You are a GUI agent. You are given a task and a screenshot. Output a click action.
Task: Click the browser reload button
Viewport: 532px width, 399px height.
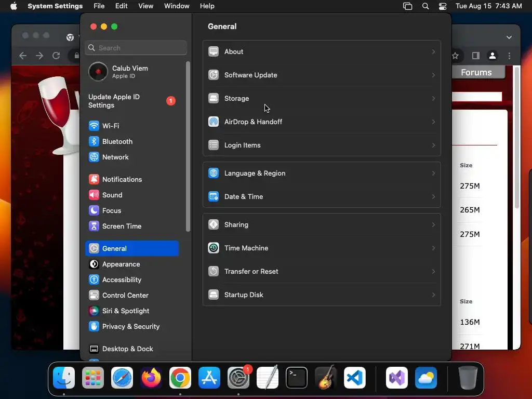[x=56, y=56]
